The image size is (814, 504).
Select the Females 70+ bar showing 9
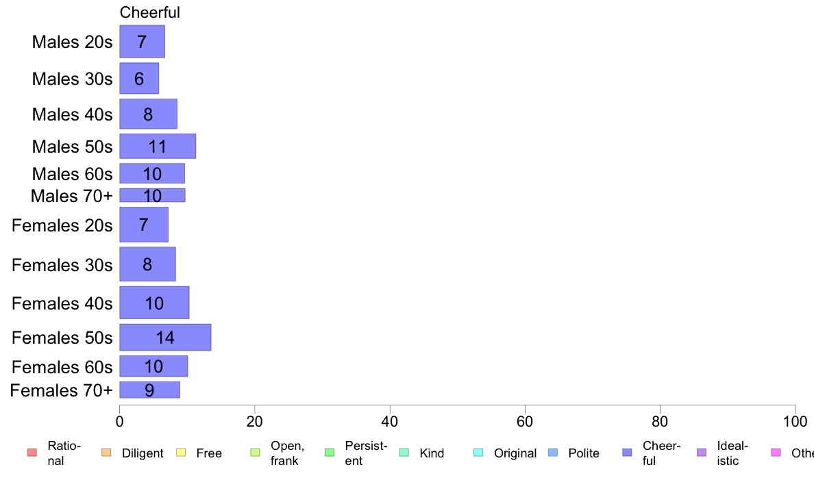point(150,390)
